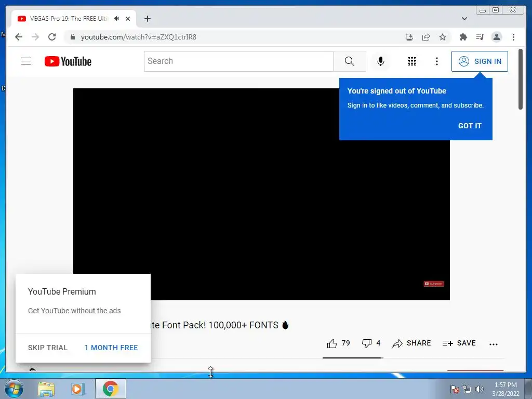
Task: Close the VEGAS Pro 19 tab
Action: click(128, 19)
